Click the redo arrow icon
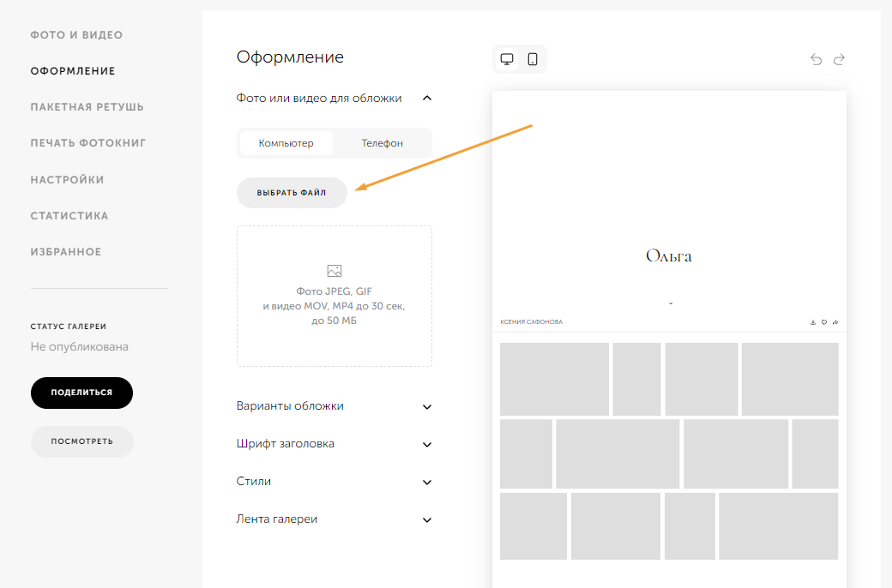 coord(839,59)
